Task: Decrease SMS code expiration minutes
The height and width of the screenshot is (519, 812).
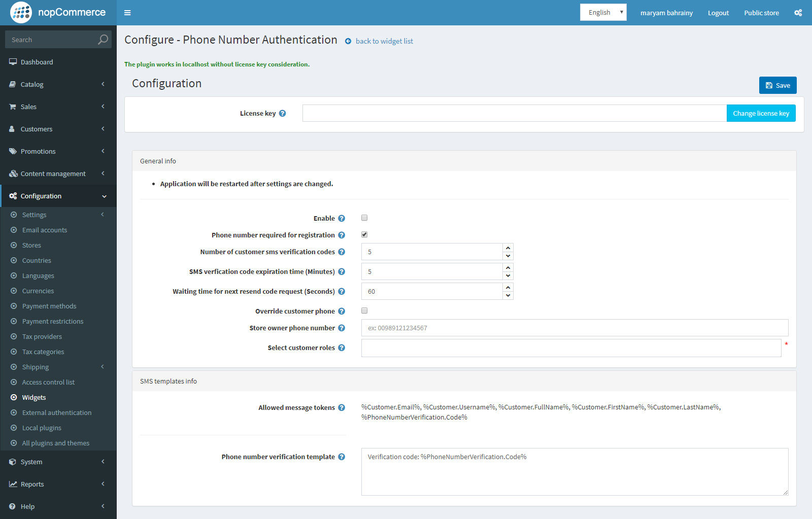Action: tap(508, 275)
